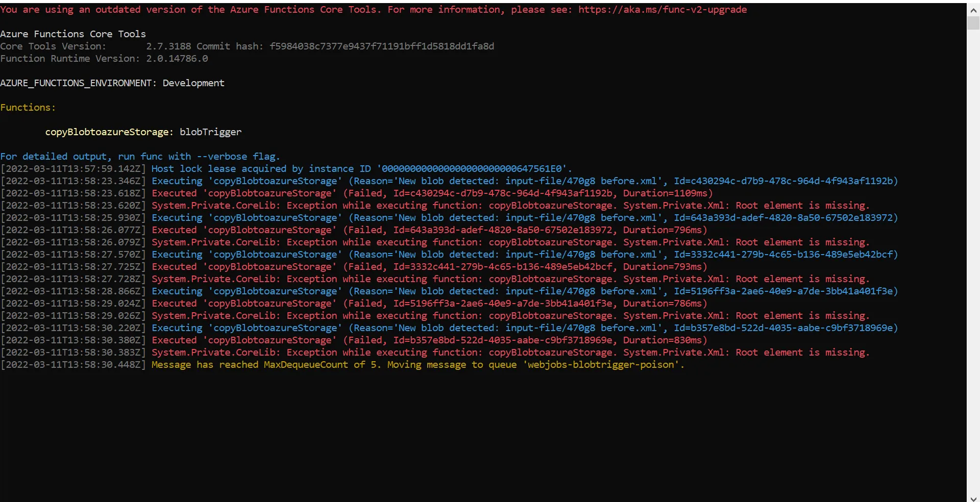Click instance ID '000000000000000000000000647561E0'
The width and height of the screenshot is (980, 502).
[x=472, y=169]
